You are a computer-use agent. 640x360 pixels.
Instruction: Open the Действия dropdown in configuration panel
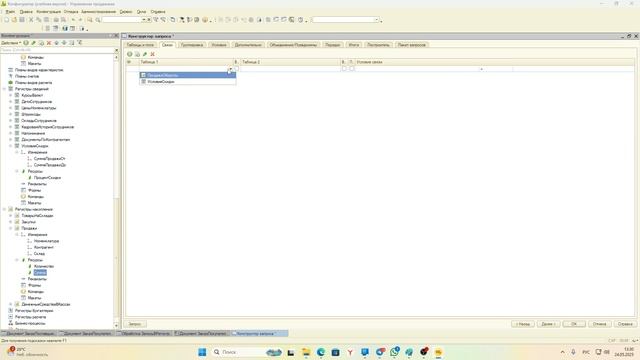11,43
